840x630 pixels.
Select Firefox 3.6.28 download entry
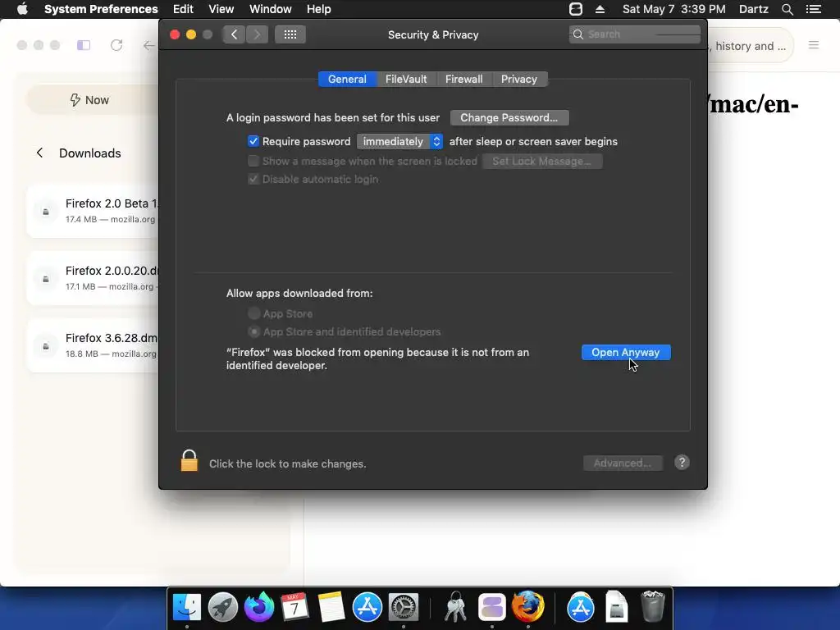click(x=93, y=345)
